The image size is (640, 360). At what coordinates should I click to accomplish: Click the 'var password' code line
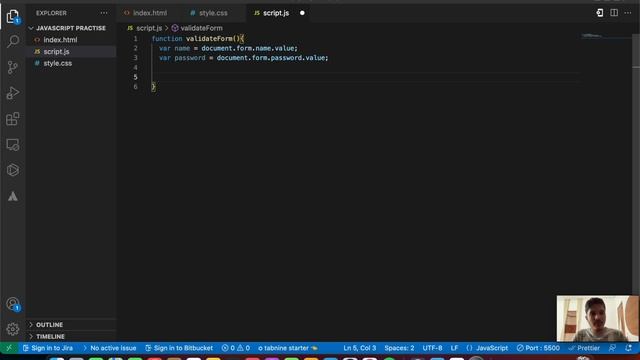point(244,58)
